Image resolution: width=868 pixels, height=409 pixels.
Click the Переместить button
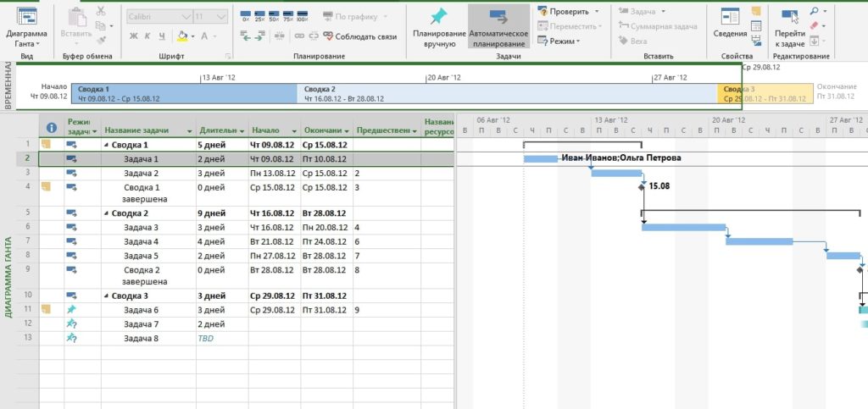point(569,26)
